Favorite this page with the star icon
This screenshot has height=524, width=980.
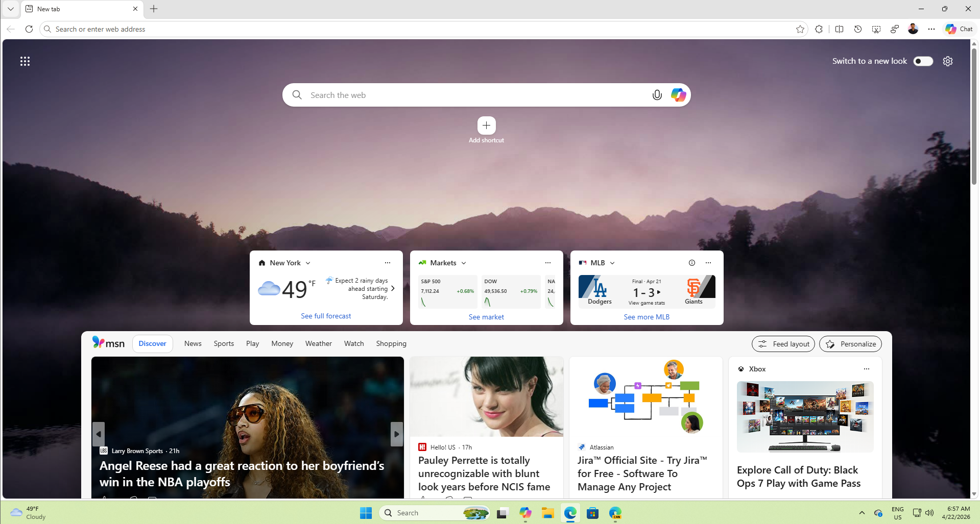(800, 29)
